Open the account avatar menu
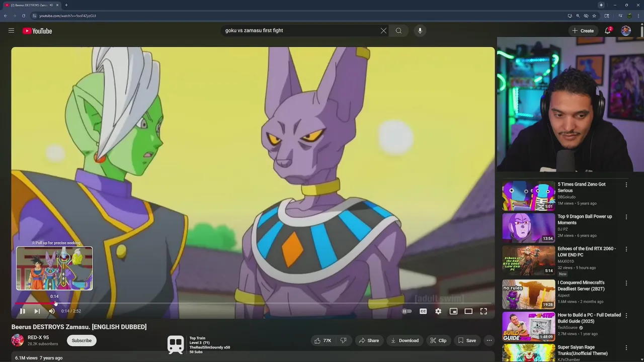The image size is (644, 362). (626, 31)
